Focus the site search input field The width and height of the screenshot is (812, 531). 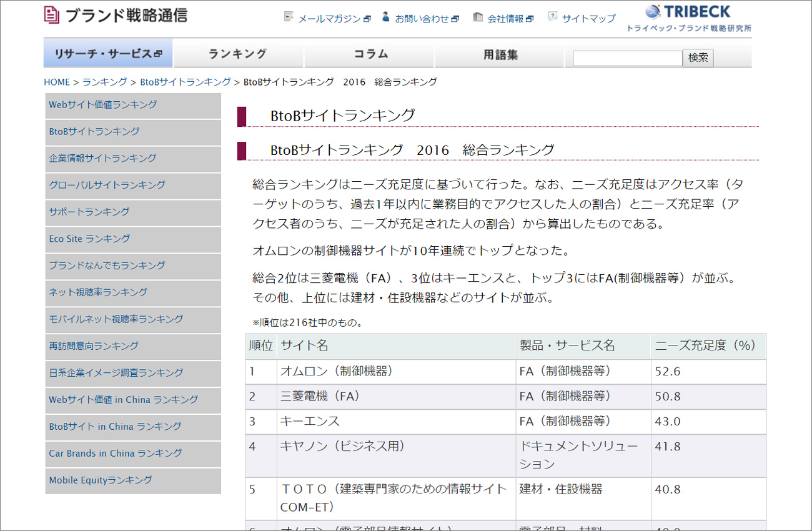pyautogui.click(x=627, y=58)
